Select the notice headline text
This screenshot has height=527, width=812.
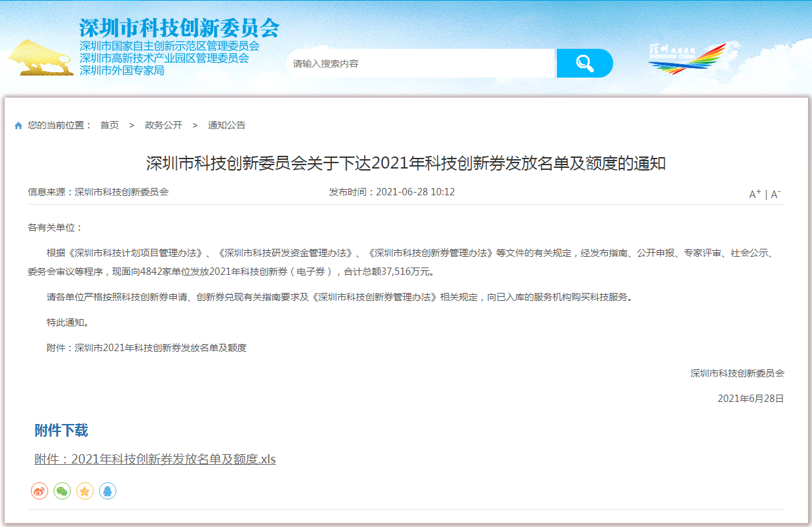(x=406, y=161)
